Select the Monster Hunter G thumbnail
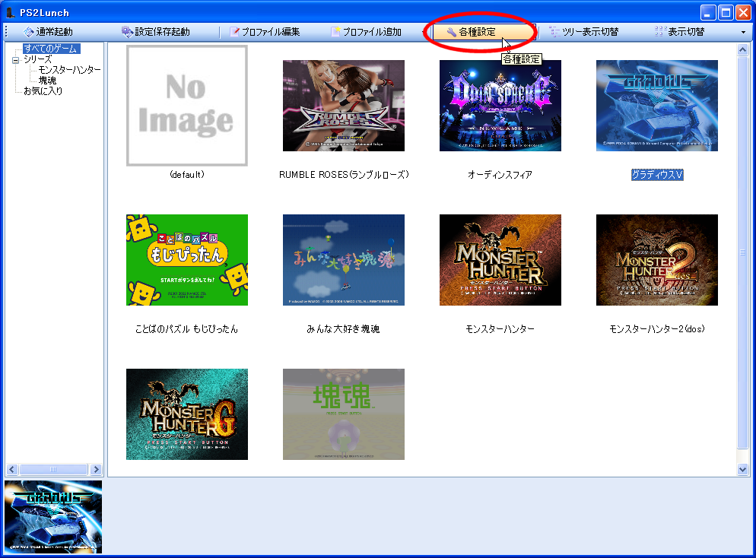 click(187, 414)
